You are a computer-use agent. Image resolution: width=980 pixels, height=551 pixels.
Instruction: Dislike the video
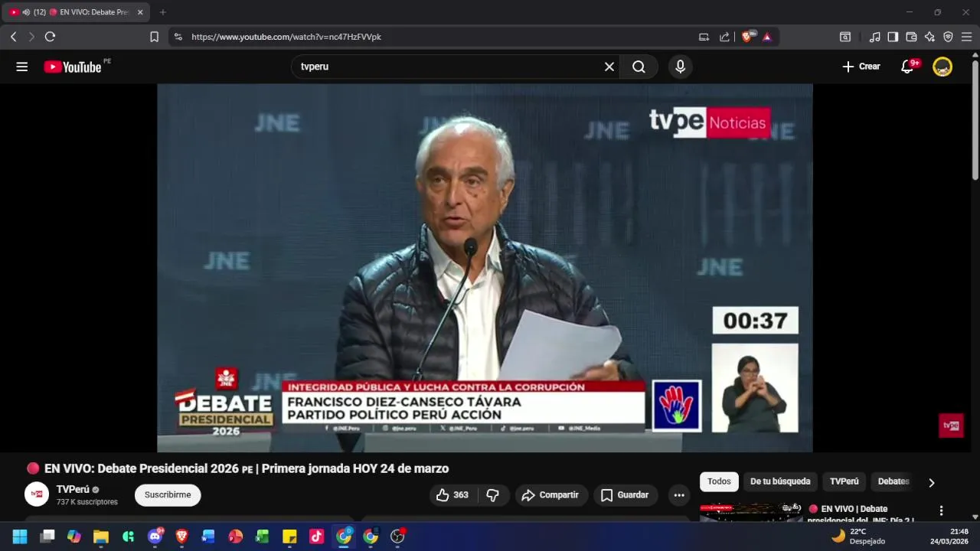pyautogui.click(x=493, y=495)
